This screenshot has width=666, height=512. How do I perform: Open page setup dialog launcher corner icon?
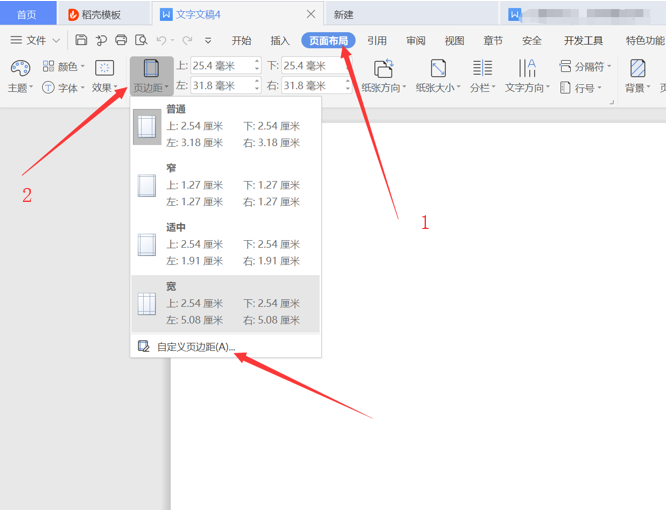tap(612, 102)
